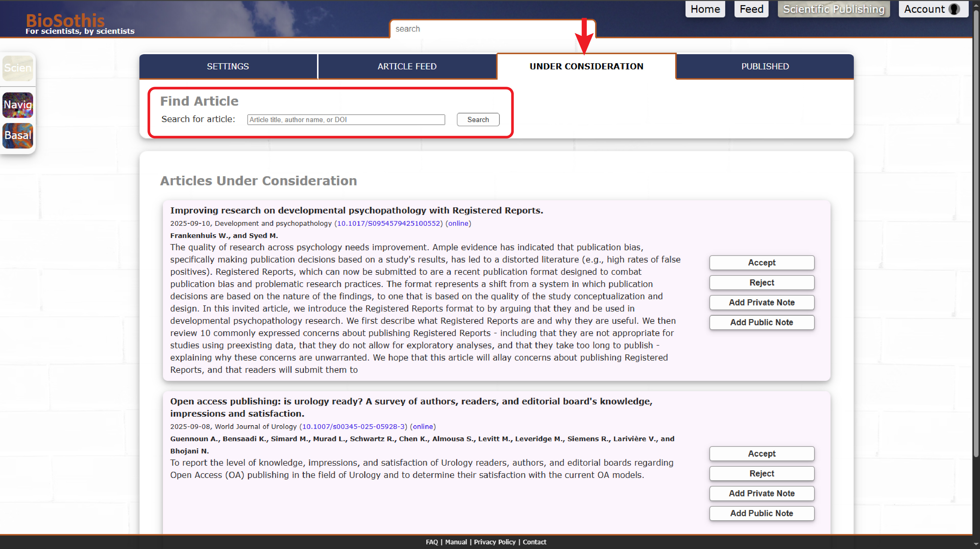Click the Account profile avatar icon
Viewport: 980px width, 549px height.
click(954, 9)
